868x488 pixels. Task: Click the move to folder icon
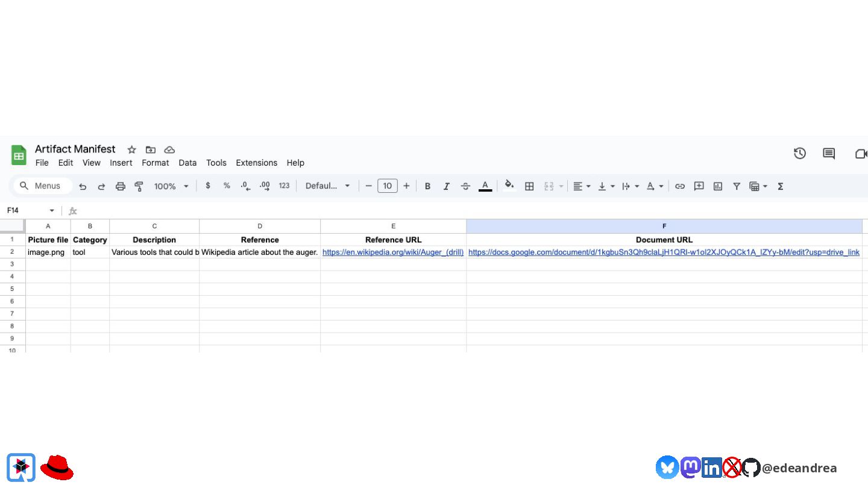point(151,149)
